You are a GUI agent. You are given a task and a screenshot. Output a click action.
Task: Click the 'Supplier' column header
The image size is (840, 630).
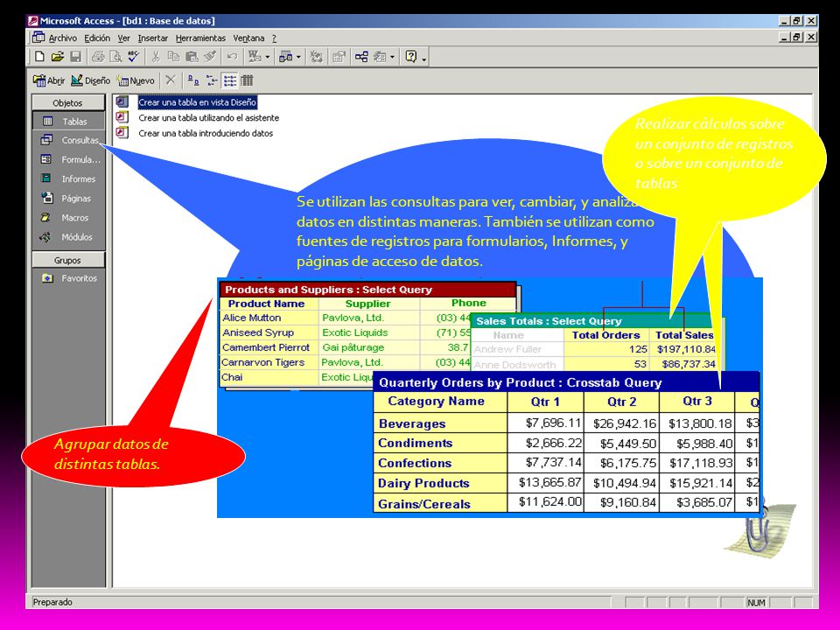368,304
